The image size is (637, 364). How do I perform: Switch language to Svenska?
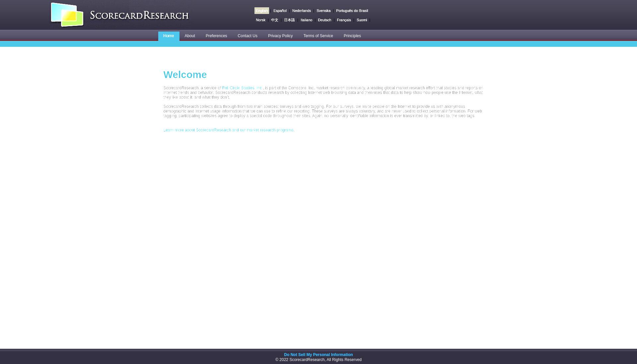pos(323,11)
